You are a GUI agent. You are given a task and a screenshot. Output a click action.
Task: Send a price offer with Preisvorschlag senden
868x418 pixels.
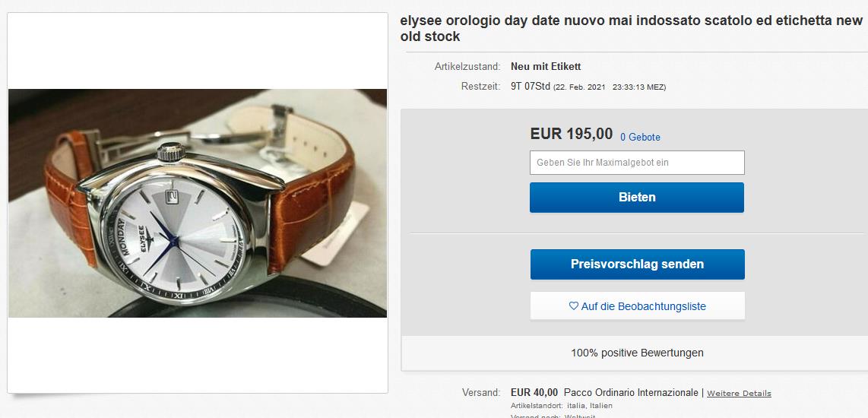(x=637, y=264)
